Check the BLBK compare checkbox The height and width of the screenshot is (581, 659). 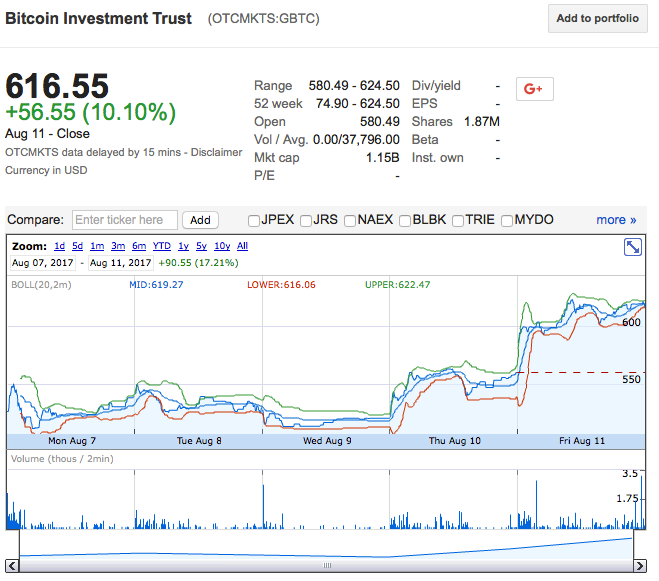(405, 221)
